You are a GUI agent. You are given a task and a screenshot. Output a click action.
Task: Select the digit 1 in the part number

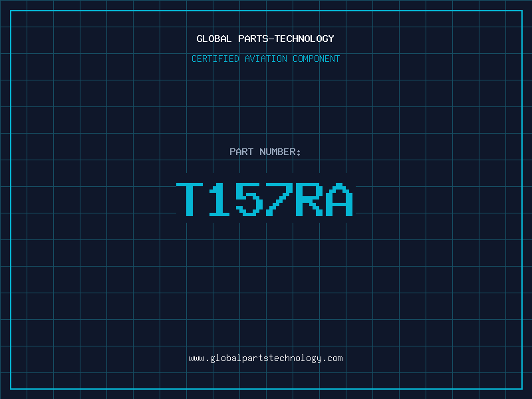221,199
